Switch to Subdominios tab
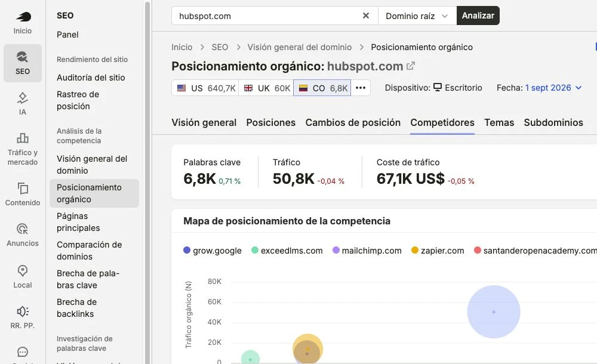The width and height of the screenshot is (597, 364). tap(553, 122)
